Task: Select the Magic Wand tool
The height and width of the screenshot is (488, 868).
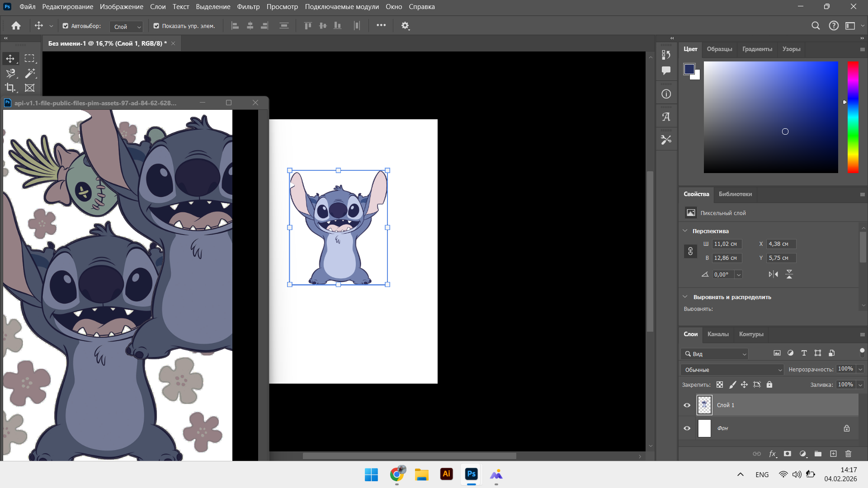Action: click(x=30, y=73)
